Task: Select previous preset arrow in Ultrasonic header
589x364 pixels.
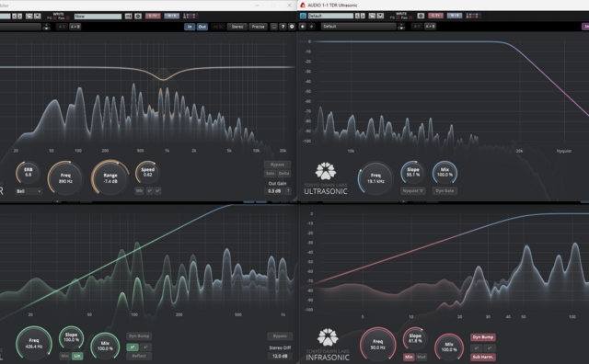Action: pos(358,16)
